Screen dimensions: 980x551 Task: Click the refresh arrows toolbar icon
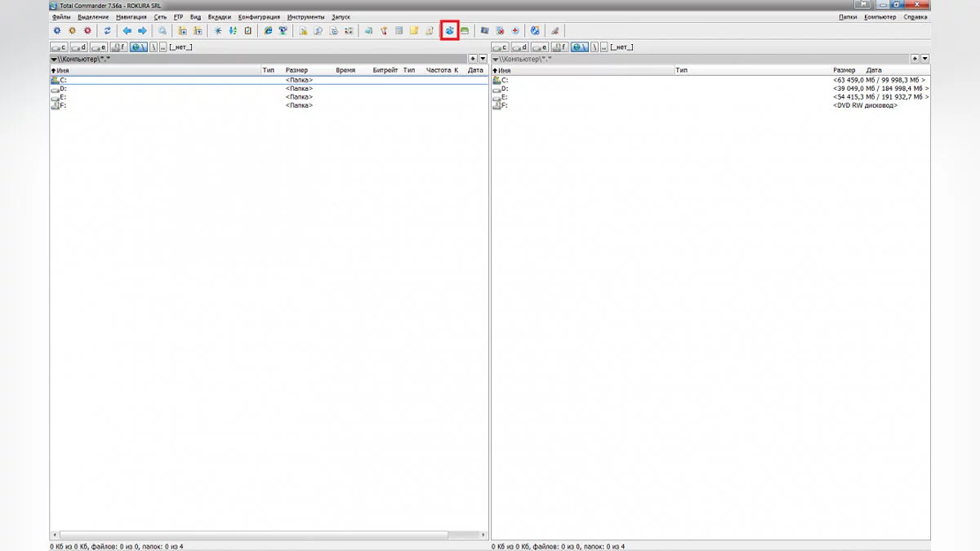click(107, 31)
